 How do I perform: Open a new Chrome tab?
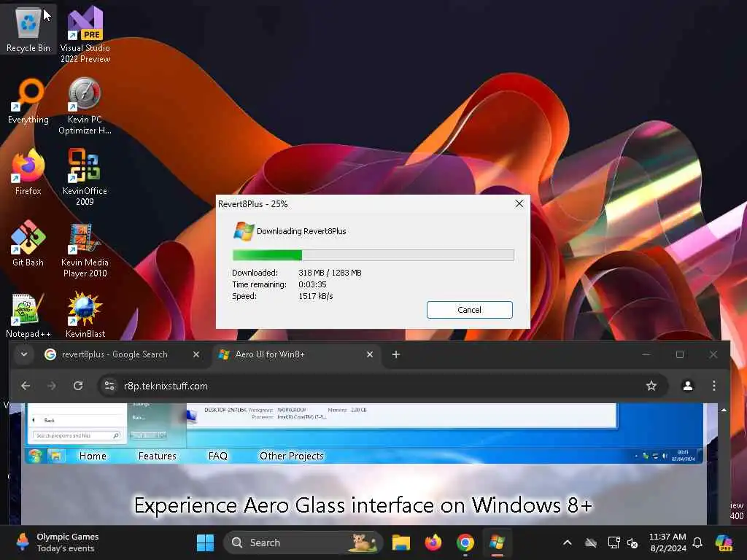(x=396, y=354)
